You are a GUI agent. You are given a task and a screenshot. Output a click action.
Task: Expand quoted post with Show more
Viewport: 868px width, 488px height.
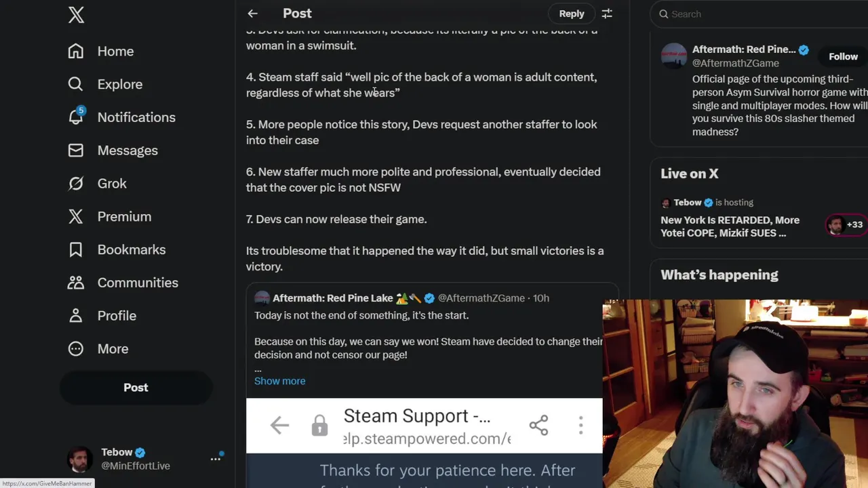[279, 381]
